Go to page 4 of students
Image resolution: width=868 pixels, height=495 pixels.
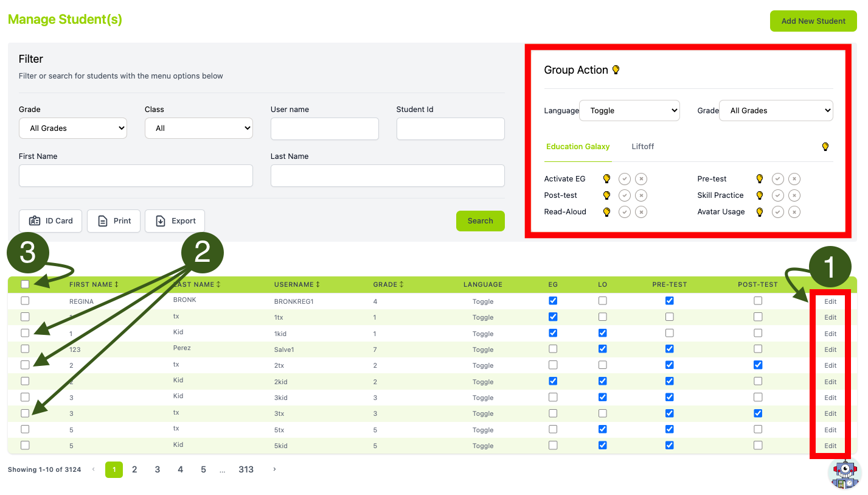[181, 469]
